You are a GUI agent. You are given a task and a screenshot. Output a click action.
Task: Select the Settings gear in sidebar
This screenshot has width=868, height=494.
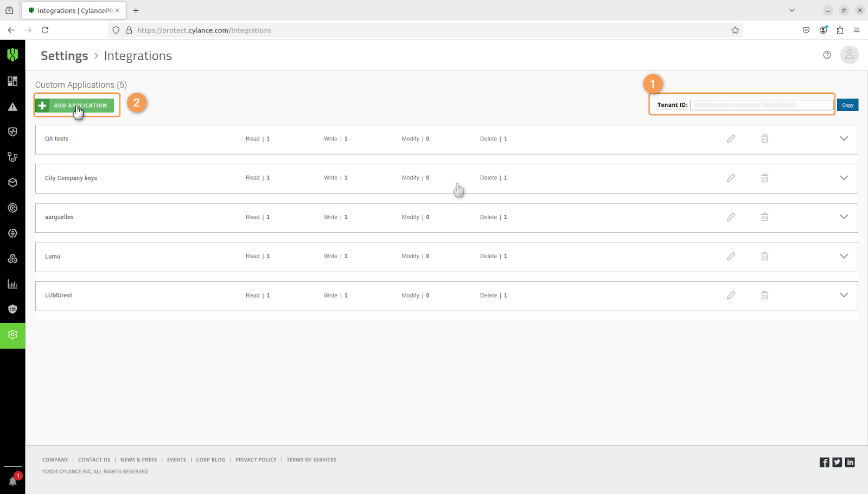(12, 335)
